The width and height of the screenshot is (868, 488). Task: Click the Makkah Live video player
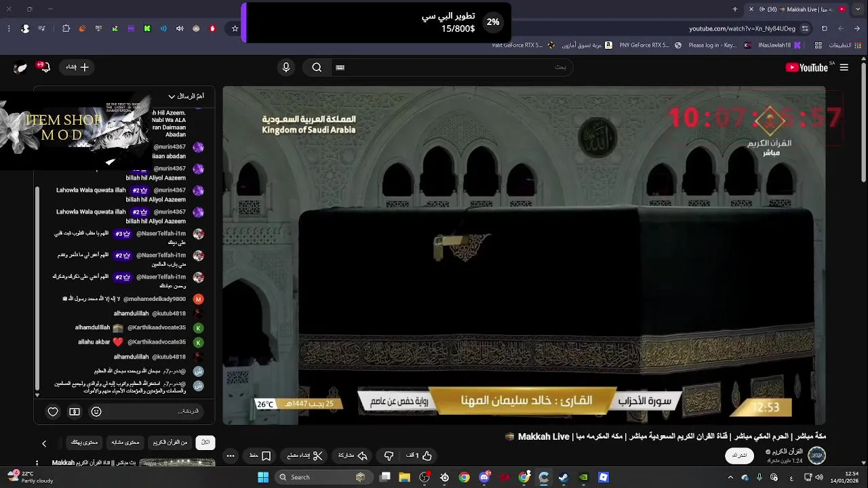point(524,255)
